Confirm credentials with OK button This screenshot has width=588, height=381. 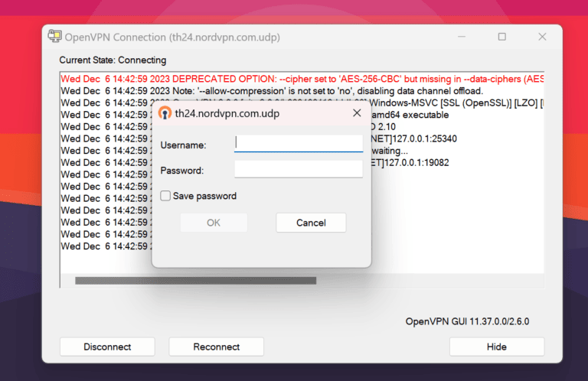point(214,223)
